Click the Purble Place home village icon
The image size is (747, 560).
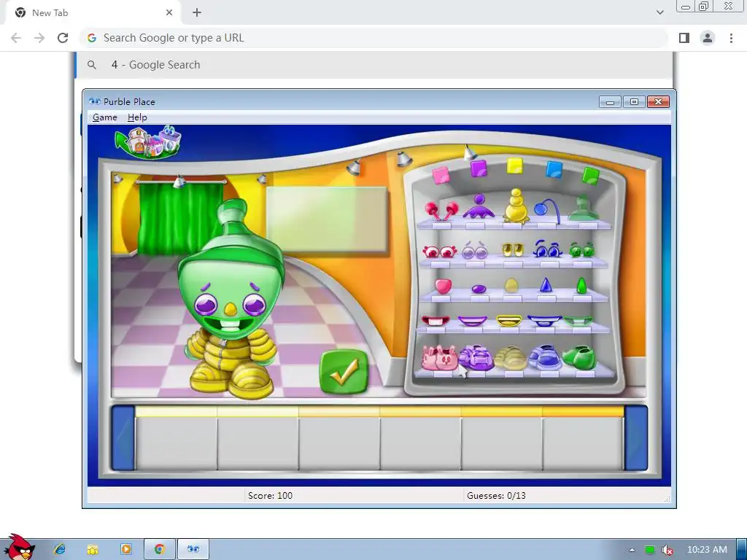[x=148, y=142]
